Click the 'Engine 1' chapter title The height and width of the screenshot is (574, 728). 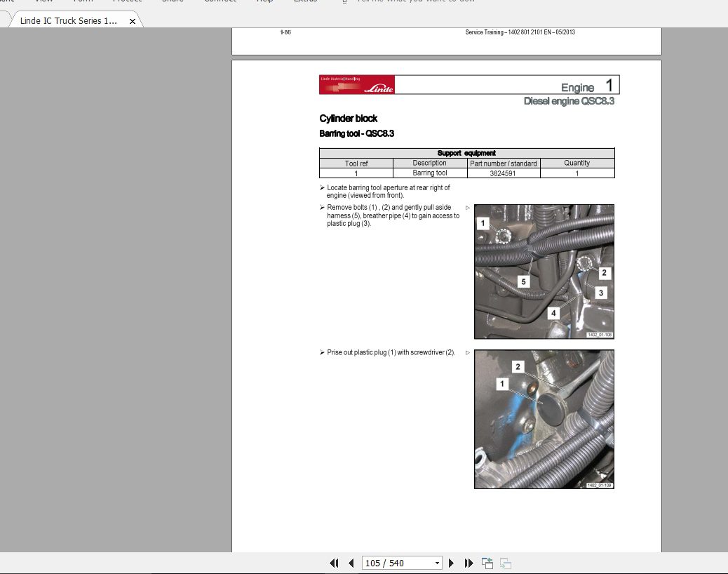(587, 86)
